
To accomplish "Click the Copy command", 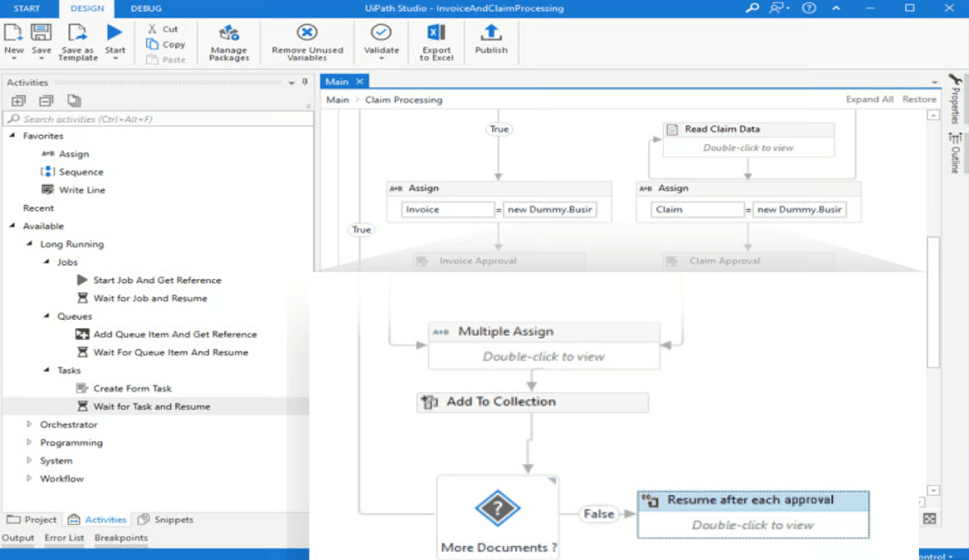I will (166, 44).
